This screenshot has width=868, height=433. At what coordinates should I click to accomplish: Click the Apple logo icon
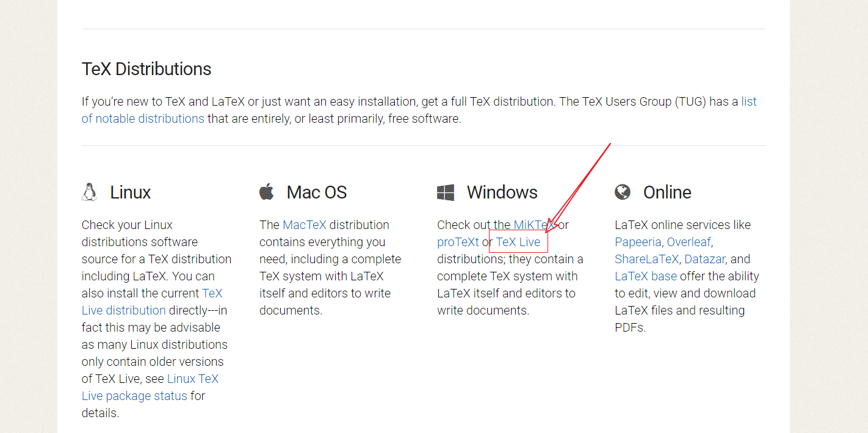point(267,192)
